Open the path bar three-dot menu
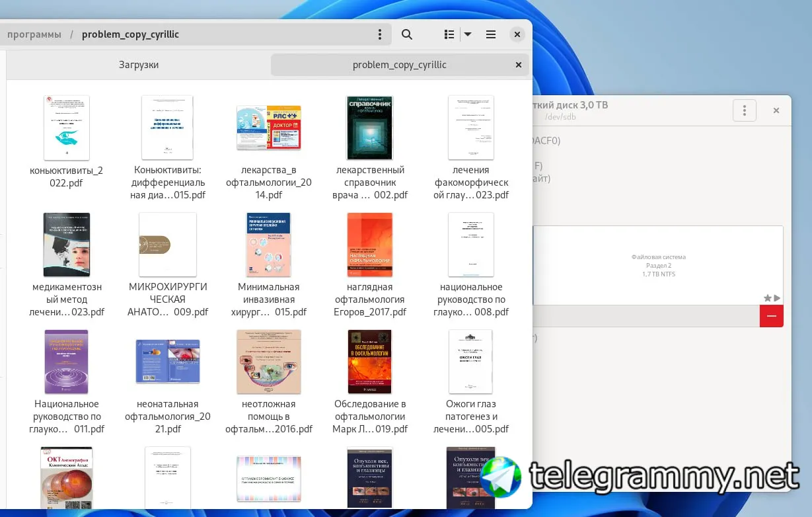Screen dimensions: 812x517 click(379, 34)
